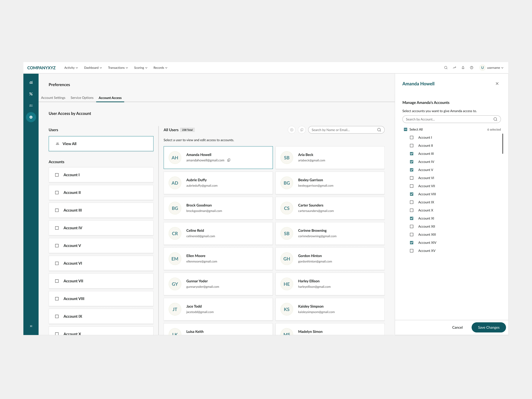Click the HE avatar for Harley Ellison
The width and height of the screenshot is (532, 399).
(287, 284)
